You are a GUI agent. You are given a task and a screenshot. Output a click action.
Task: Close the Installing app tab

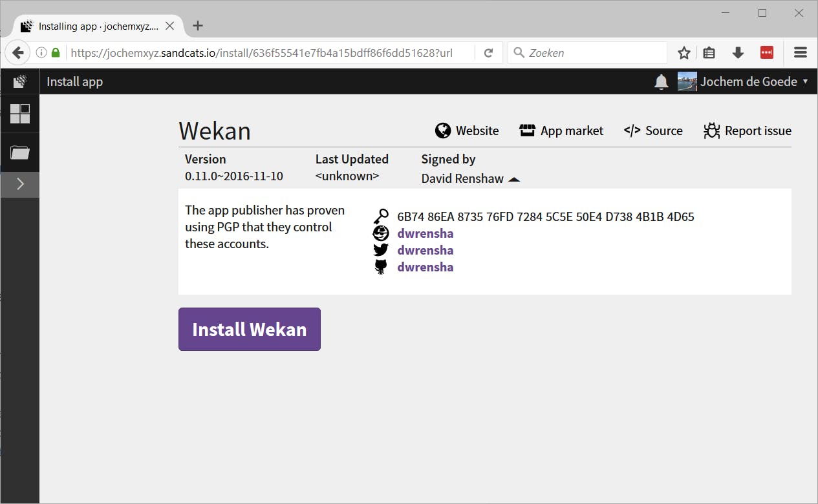coord(169,26)
